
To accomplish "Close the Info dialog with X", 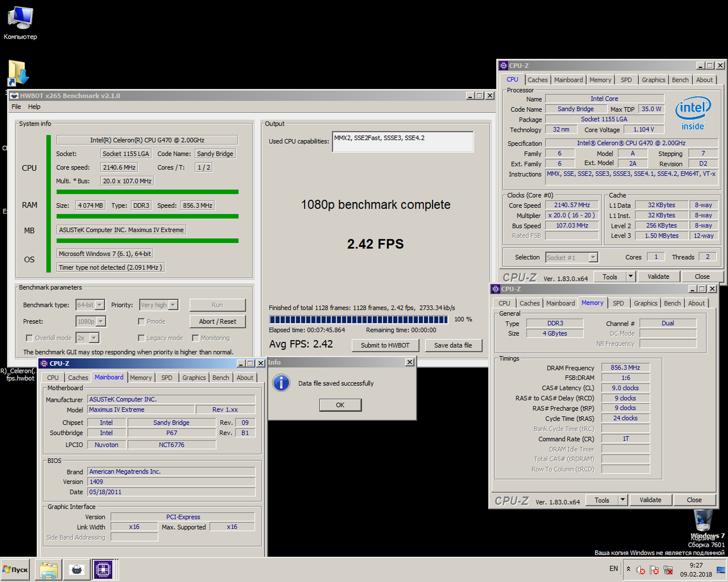I will (410, 363).
